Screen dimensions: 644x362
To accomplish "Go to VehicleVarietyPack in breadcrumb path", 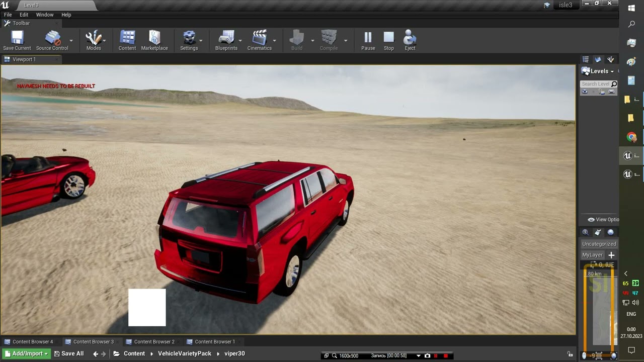I will (185, 354).
